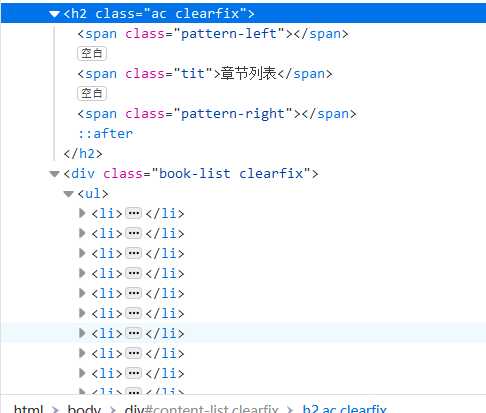The width and height of the screenshot is (486, 413).
Task: Expand the second li element arrow
Action: click(x=82, y=233)
